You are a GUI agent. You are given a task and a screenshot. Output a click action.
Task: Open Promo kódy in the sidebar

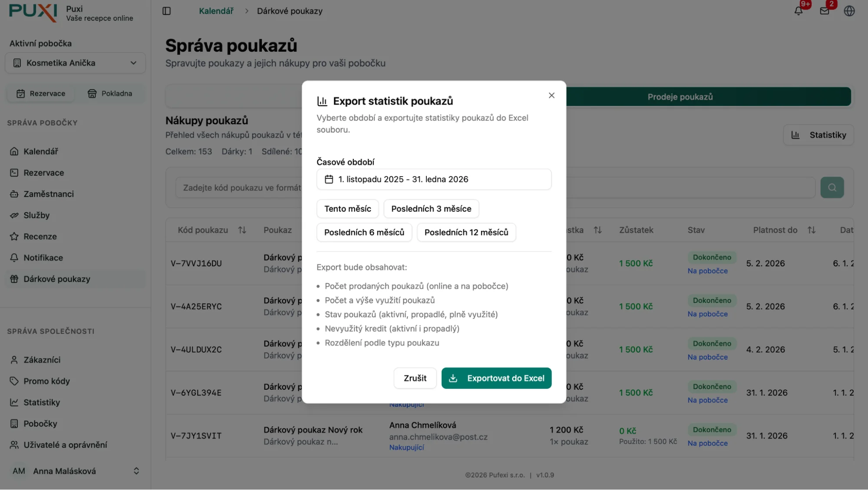(46, 381)
